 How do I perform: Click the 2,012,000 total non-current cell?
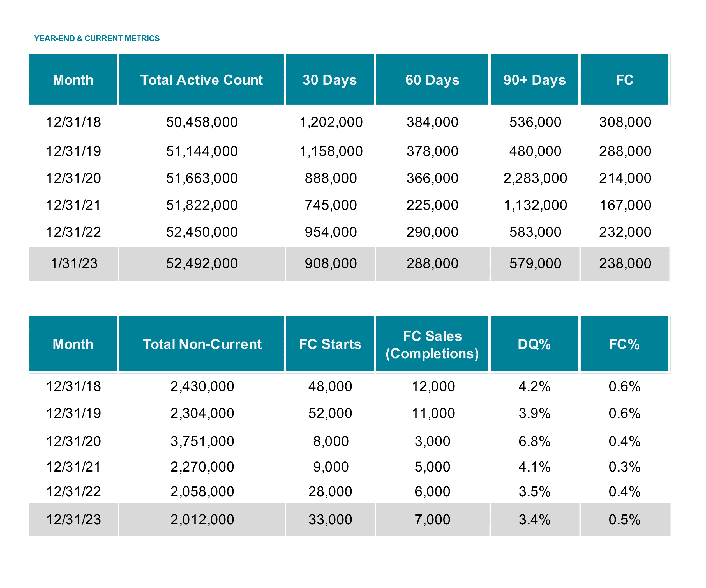(x=202, y=520)
